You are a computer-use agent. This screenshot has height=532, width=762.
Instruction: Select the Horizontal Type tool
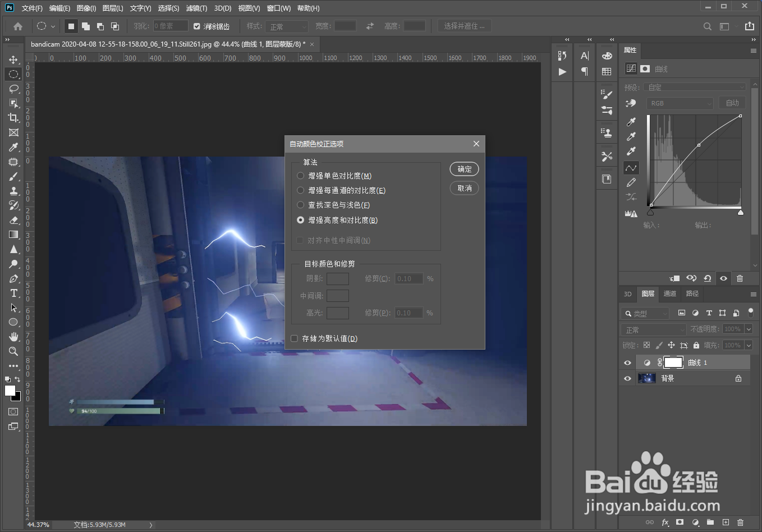pos(13,293)
